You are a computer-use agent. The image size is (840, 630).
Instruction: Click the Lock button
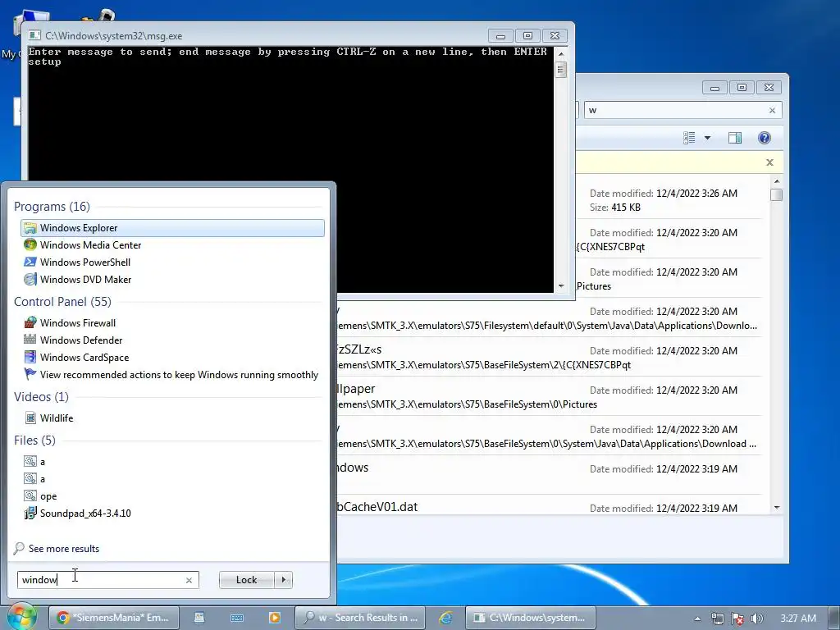click(x=246, y=580)
